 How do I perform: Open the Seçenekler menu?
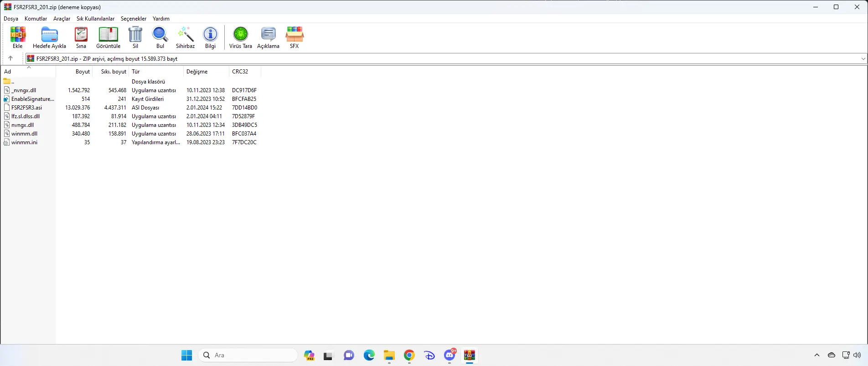134,19
